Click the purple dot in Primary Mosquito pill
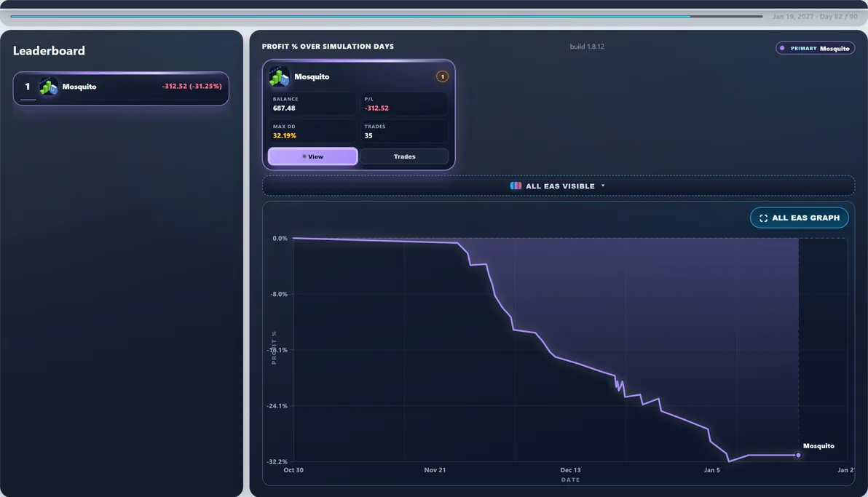 782,48
